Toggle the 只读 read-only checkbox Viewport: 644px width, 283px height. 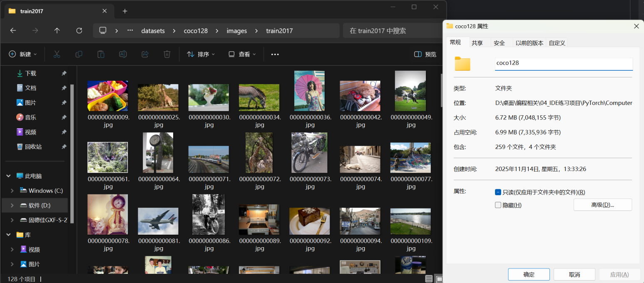tap(498, 192)
